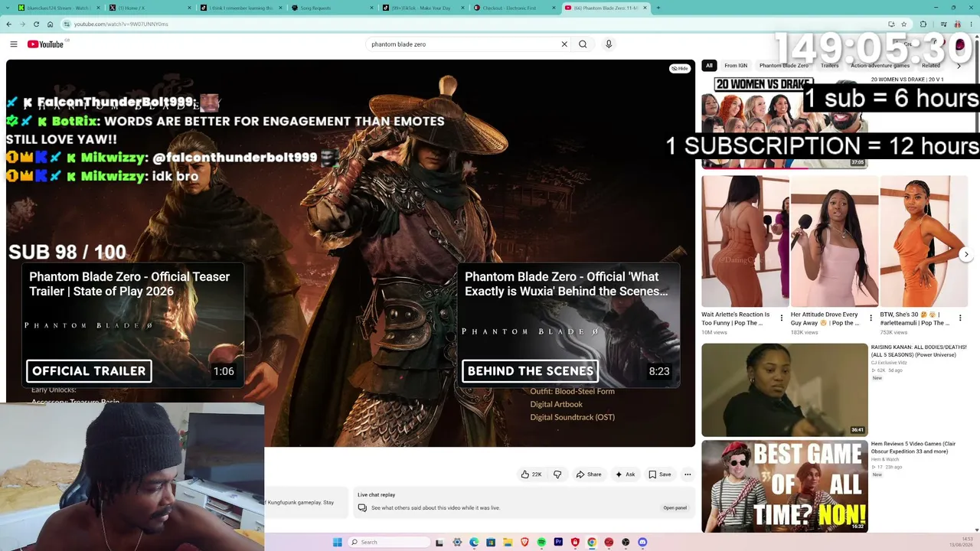This screenshot has width=980, height=551.
Task: Open Discord from the taskbar
Action: coord(642,542)
